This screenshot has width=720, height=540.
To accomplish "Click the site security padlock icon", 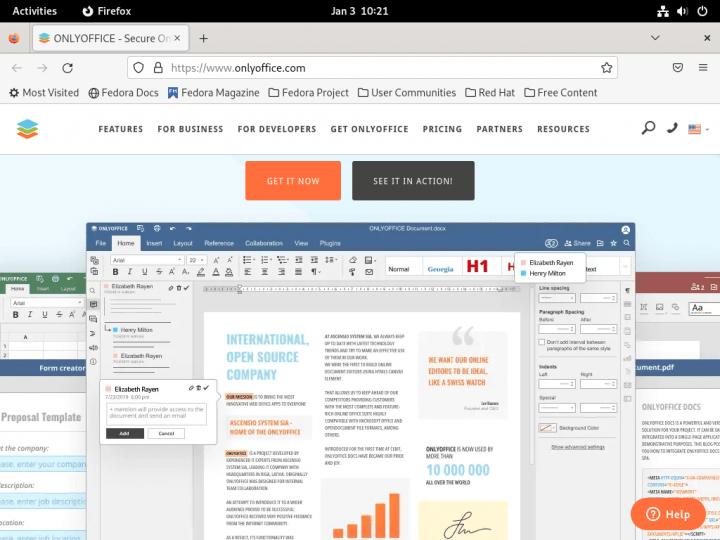I will point(157,68).
